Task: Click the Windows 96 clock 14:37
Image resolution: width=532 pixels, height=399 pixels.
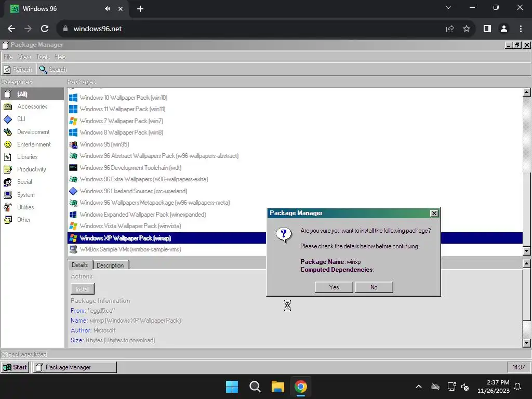Action: coord(518,367)
